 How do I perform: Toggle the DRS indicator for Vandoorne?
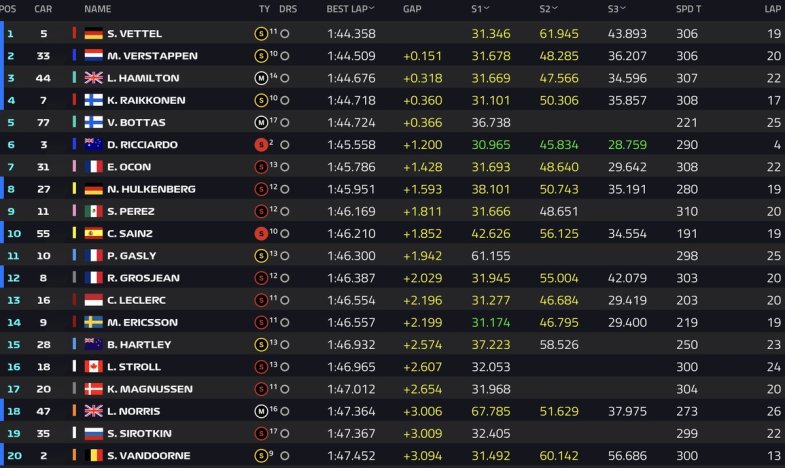coord(285,456)
